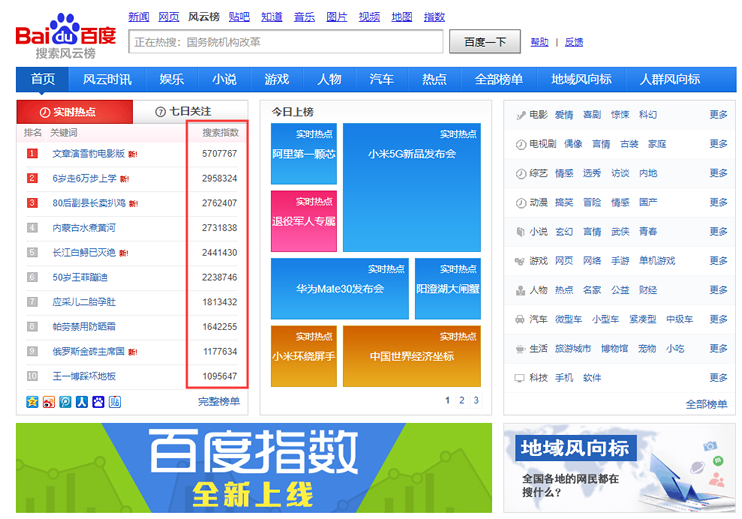Open the 全部榜单 link below category list
This screenshot has height=519, width=742.
707,405
